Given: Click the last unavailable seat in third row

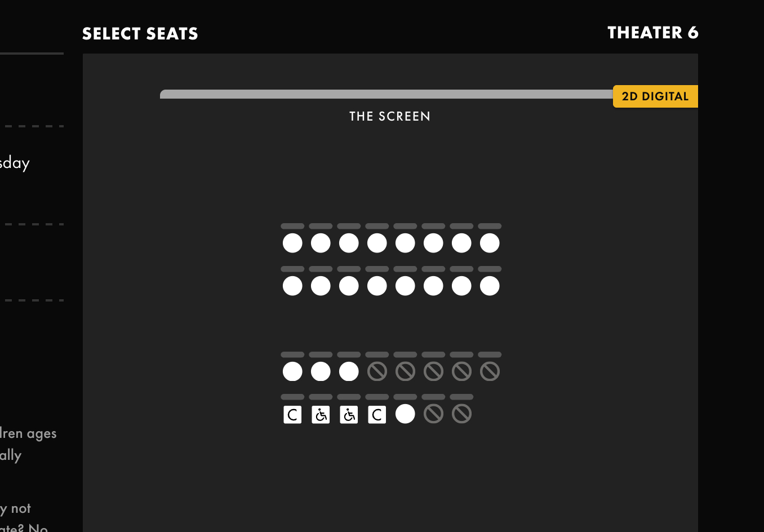Looking at the screenshot, I should tap(490, 371).
